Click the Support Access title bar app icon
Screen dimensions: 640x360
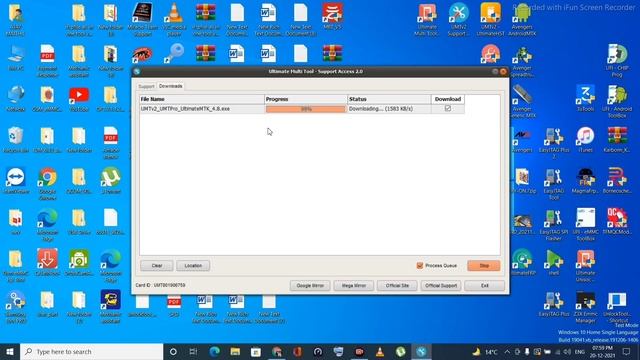137,71
